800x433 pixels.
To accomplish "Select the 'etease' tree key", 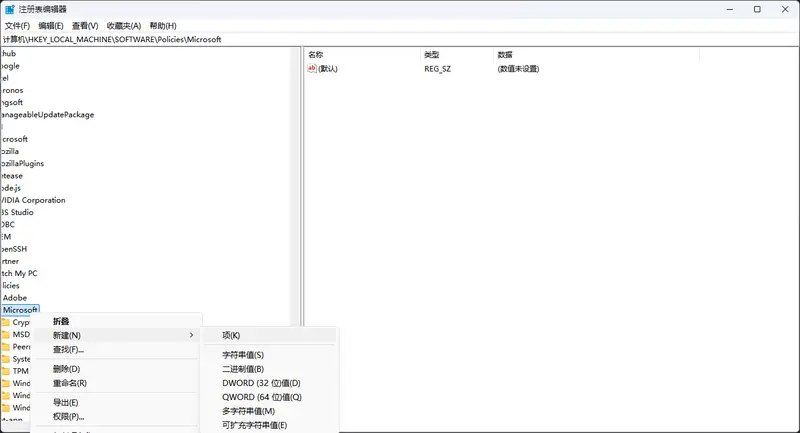I will tap(12, 175).
